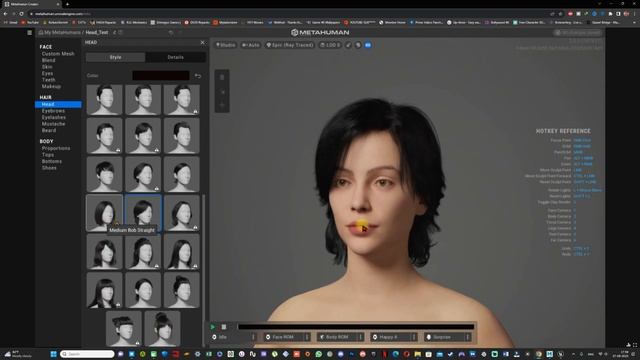This screenshot has width=640, height=360.
Task: Open the Windows Start menu
Action: (53, 354)
